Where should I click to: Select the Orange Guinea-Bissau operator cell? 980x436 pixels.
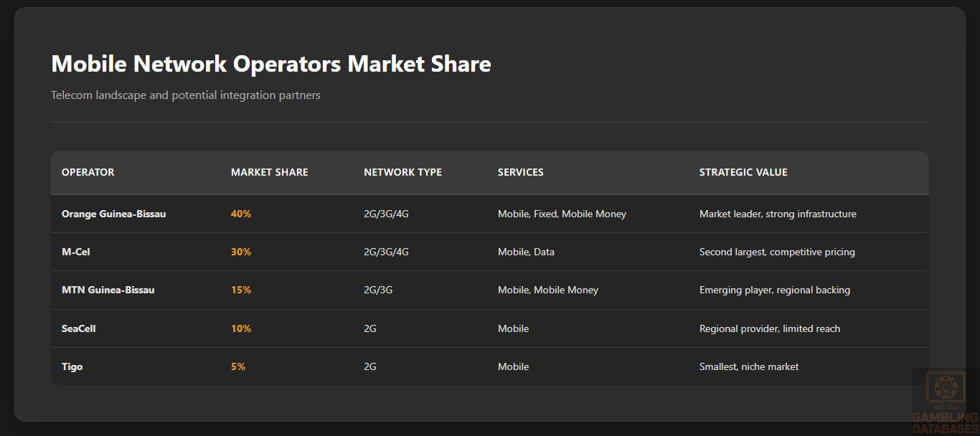click(113, 214)
